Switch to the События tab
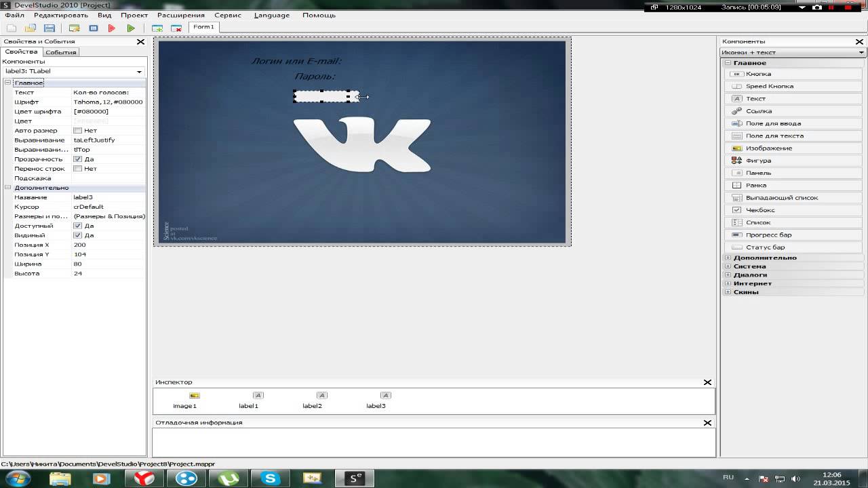Screen dimensions: 868x488 (x=61, y=52)
